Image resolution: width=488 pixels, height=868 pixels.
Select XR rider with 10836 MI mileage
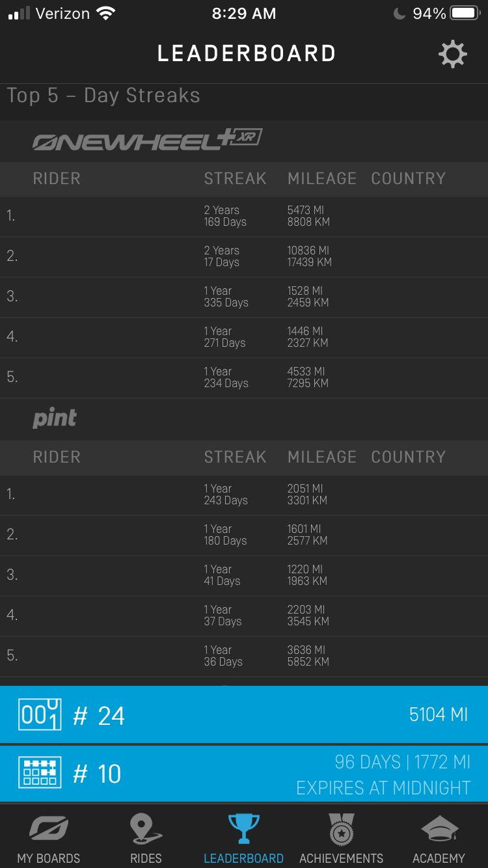coord(244,256)
